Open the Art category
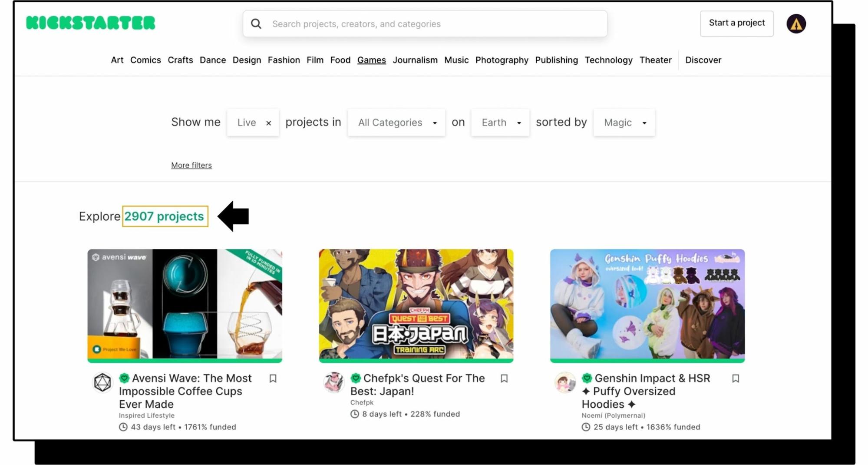This screenshot has height=465, width=868. 117,60
